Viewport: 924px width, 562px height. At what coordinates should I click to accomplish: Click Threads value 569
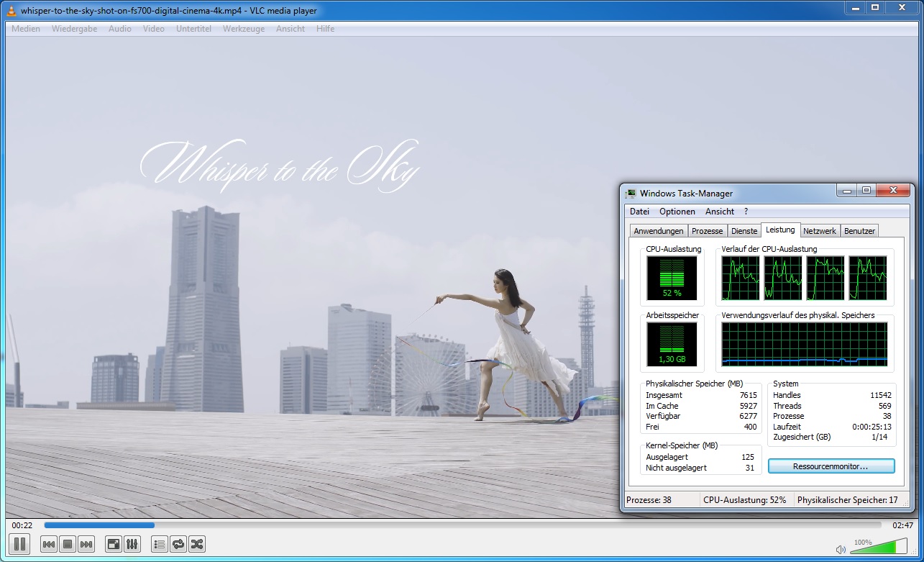[885, 406]
